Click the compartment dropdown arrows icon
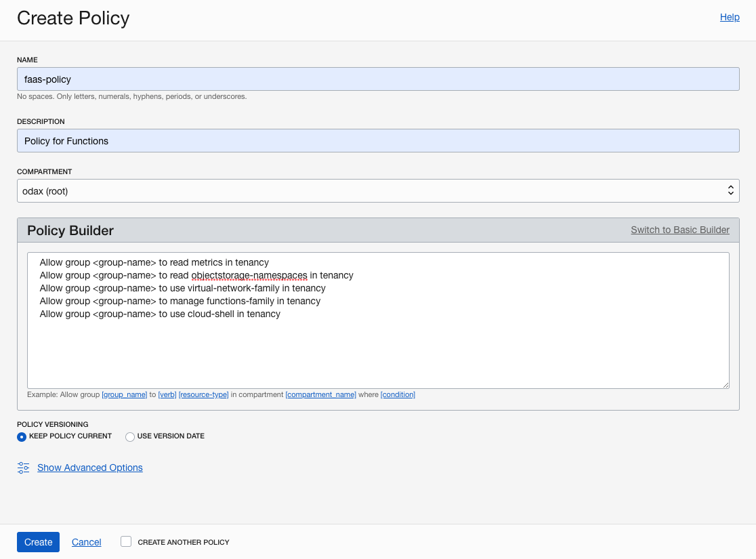 [730, 191]
